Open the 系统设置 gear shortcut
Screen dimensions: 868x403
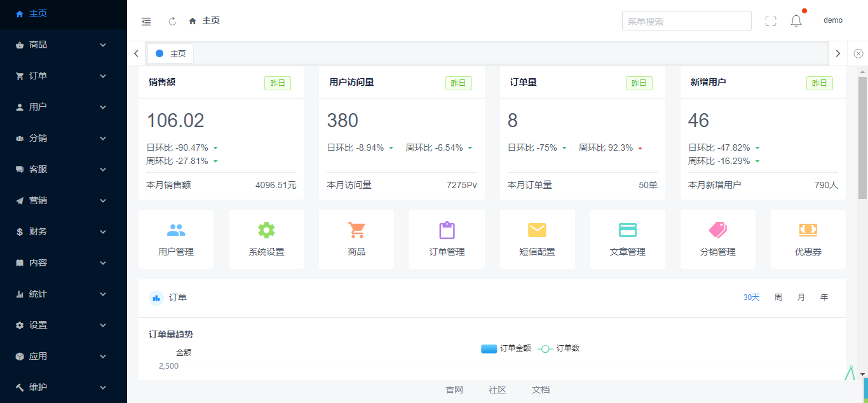266,230
